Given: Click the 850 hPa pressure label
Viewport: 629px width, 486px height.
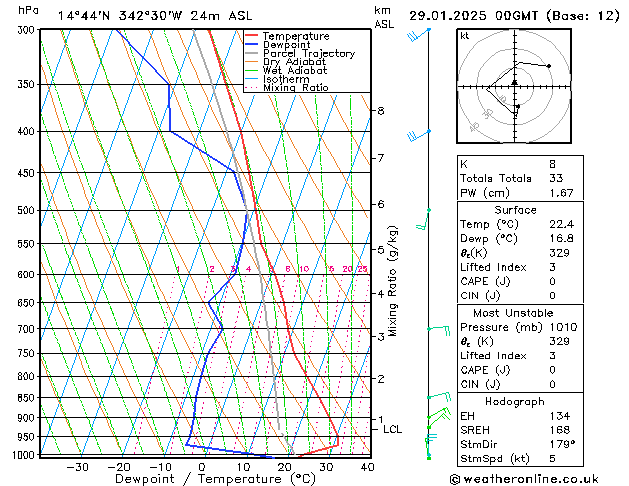Looking at the screenshot, I should point(27,398).
